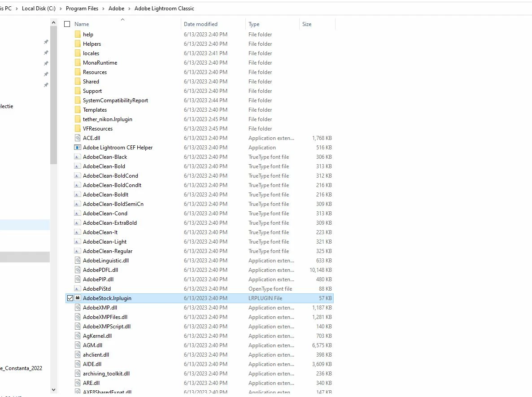
Task: Select the AdobeClean-Cond file name
Action: click(x=105, y=214)
